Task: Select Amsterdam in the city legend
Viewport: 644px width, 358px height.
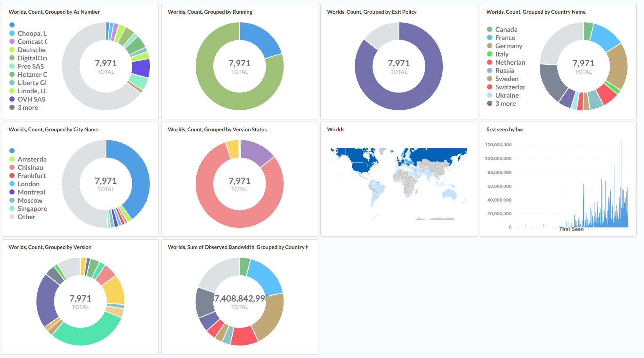Action: click(28, 159)
